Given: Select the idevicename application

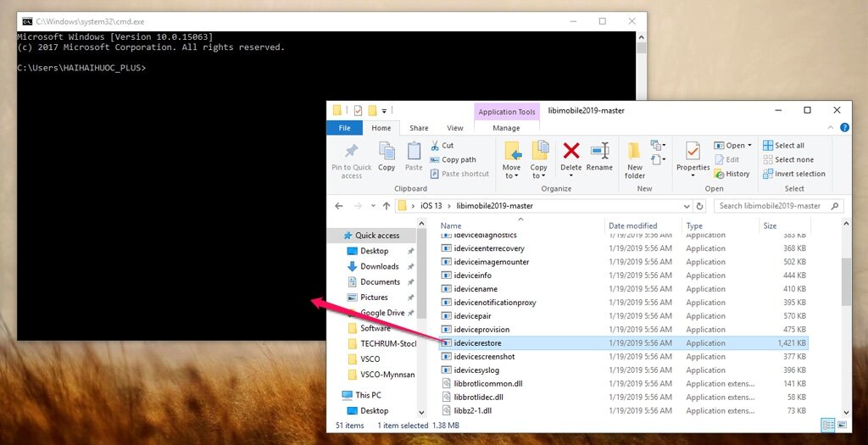Looking at the screenshot, I should [476, 289].
